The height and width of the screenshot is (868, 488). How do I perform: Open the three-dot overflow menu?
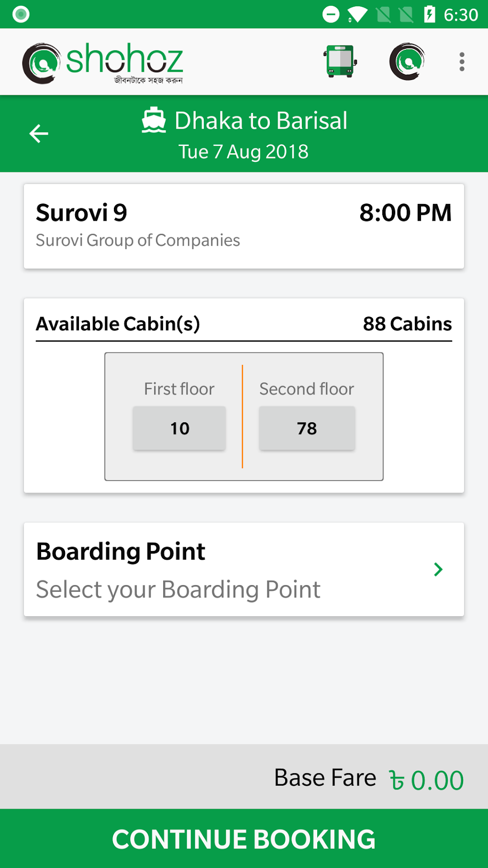click(462, 62)
